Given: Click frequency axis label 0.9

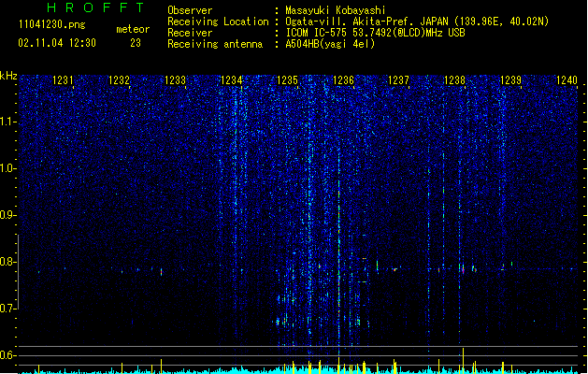Looking at the screenshot, I should coord(7,215).
